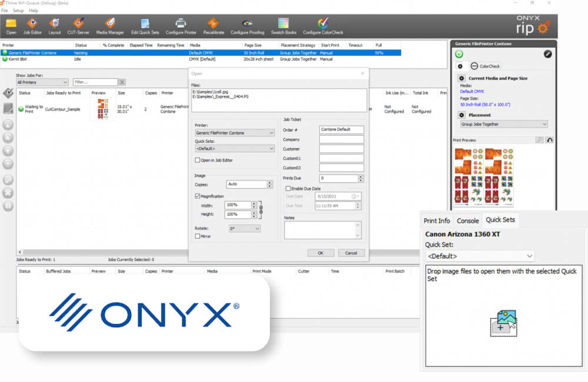The height and width of the screenshot is (382, 588).
Task: Select the Quick Sets tab
Action: pos(500,220)
